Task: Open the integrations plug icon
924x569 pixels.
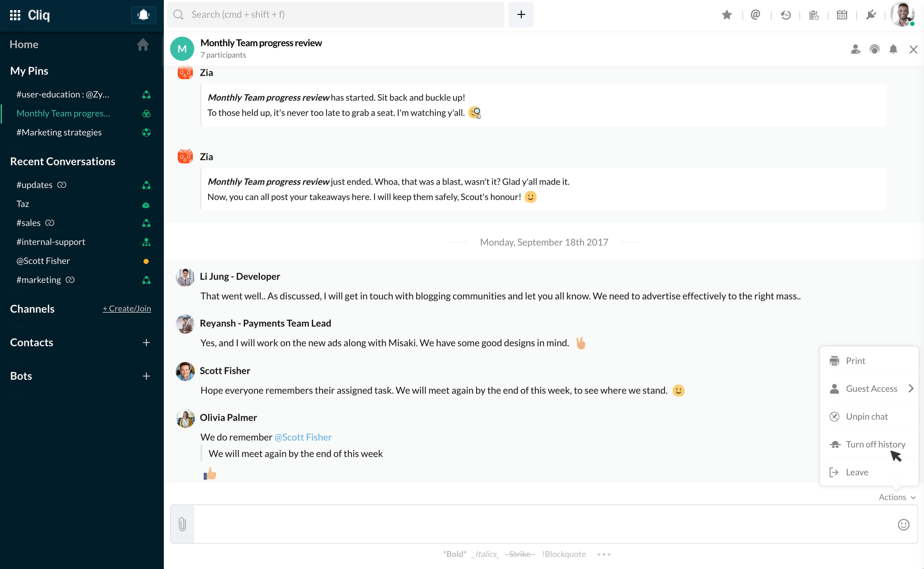Action: tap(871, 15)
